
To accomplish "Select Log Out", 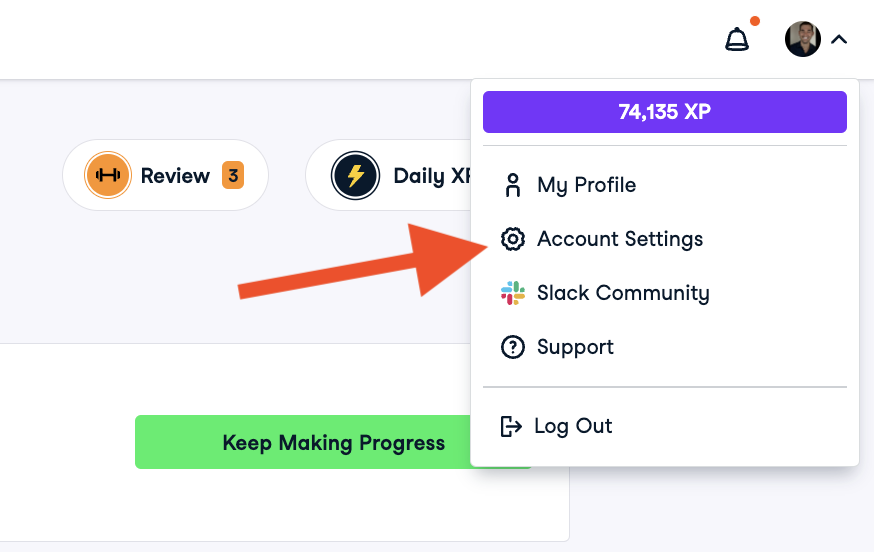I will pos(573,426).
